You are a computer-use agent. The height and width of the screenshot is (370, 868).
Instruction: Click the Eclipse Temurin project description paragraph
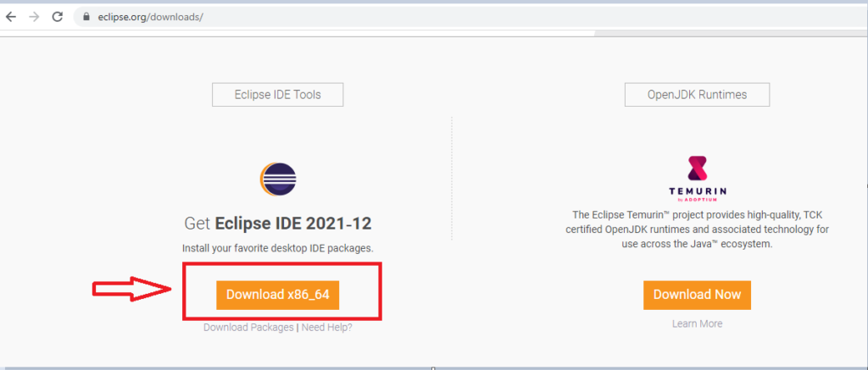click(697, 229)
